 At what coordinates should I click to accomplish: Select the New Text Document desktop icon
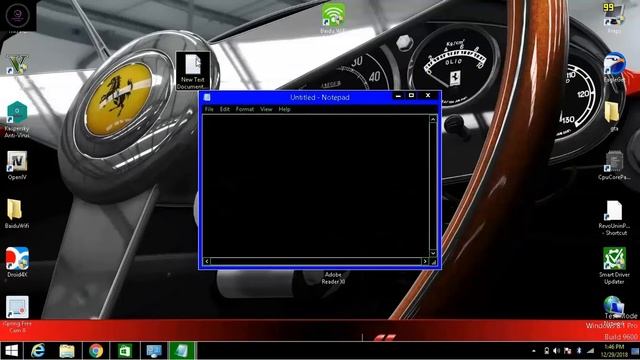tap(193, 71)
